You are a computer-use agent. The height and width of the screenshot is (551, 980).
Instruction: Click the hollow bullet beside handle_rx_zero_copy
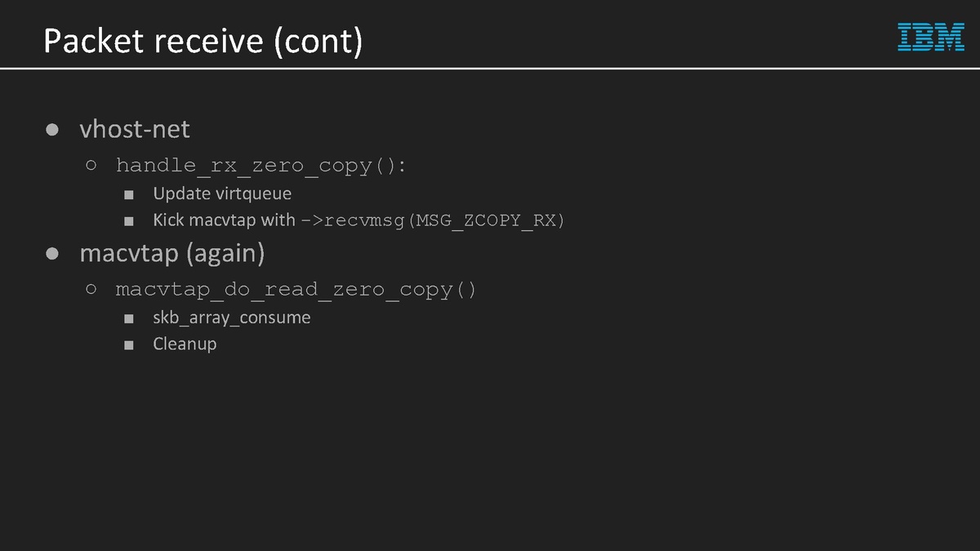91,166
